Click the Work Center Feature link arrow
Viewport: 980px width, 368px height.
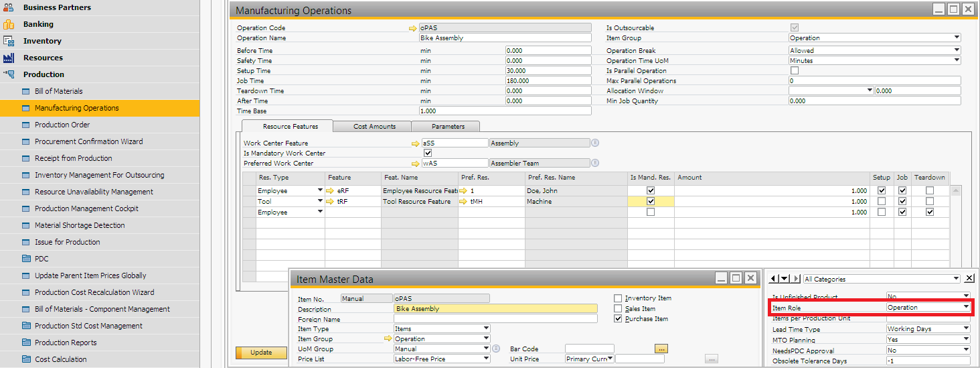(x=415, y=143)
